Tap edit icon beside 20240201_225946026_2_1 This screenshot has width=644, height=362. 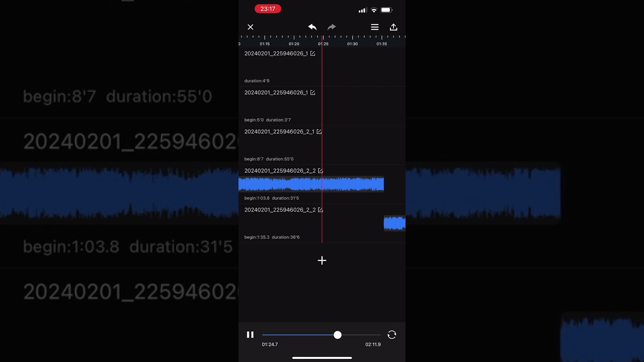(319, 132)
